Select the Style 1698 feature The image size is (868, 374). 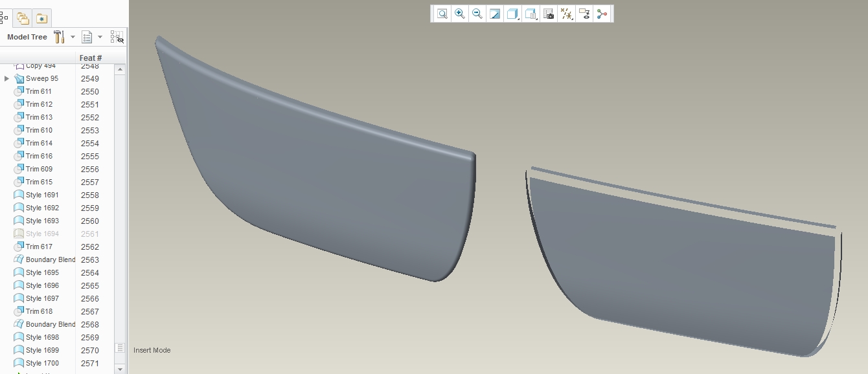pyautogui.click(x=42, y=337)
